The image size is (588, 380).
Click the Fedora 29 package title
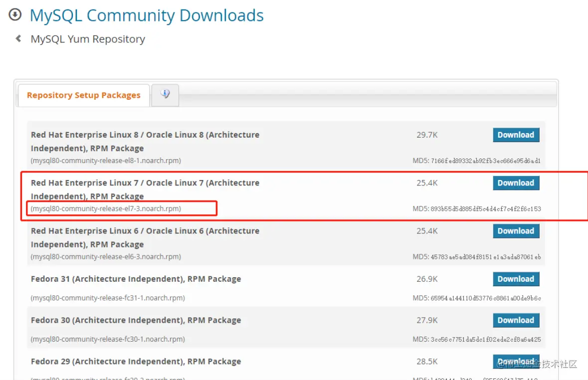(x=136, y=362)
